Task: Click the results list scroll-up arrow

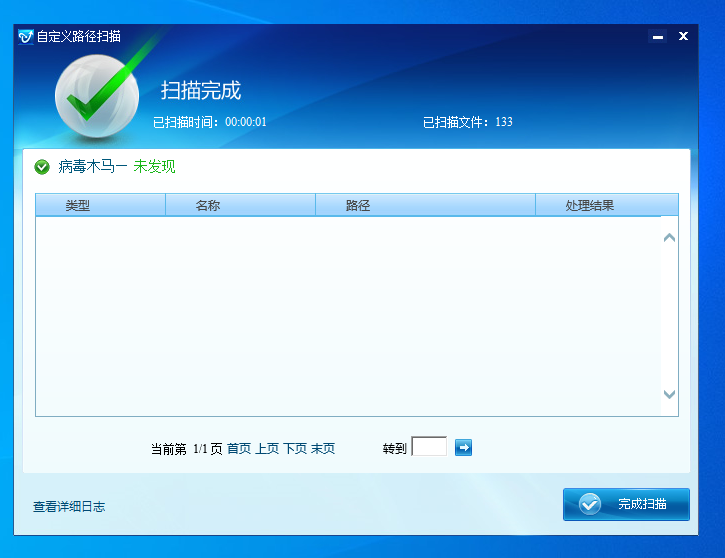Action: click(x=669, y=238)
